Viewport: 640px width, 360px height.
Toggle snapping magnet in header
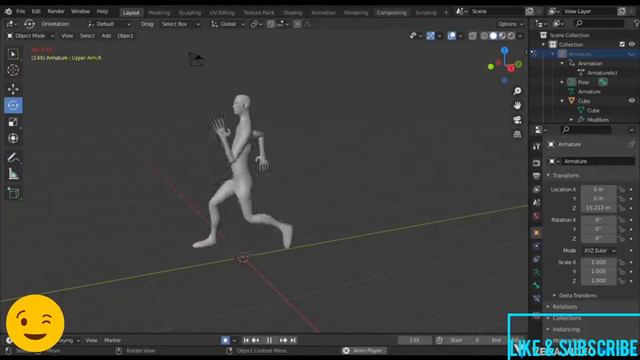270,24
